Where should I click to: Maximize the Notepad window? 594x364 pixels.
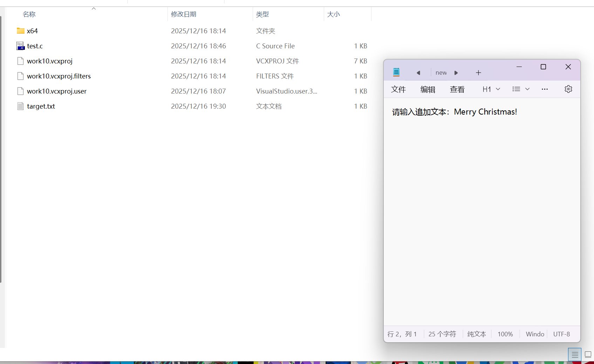click(x=543, y=67)
